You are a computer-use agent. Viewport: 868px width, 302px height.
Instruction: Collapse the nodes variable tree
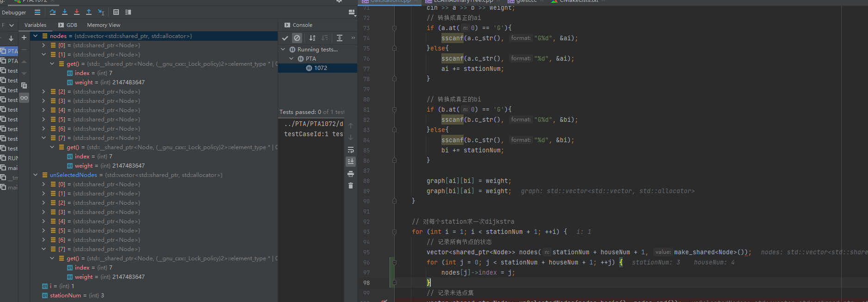pyautogui.click(x=35, y=36)
